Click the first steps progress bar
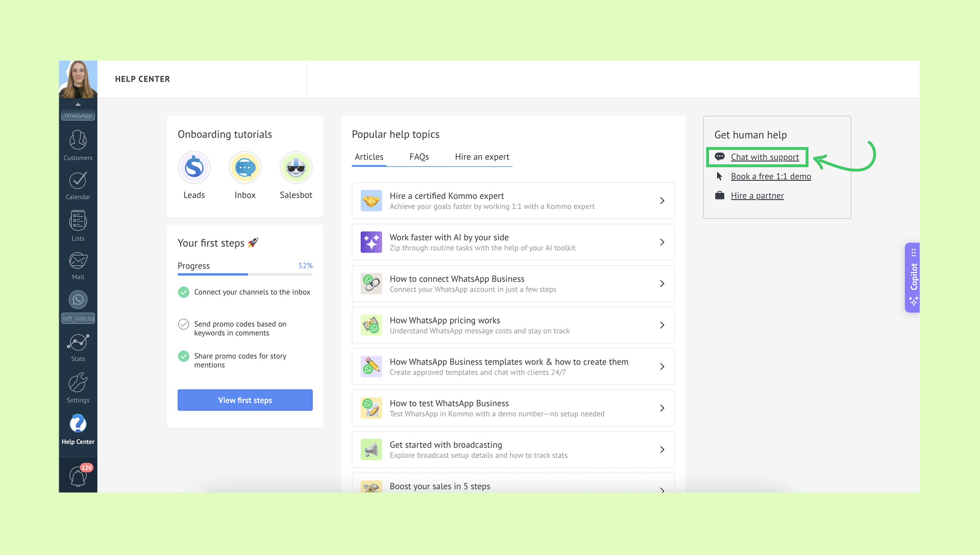980x555 pixels. (245, 275)
